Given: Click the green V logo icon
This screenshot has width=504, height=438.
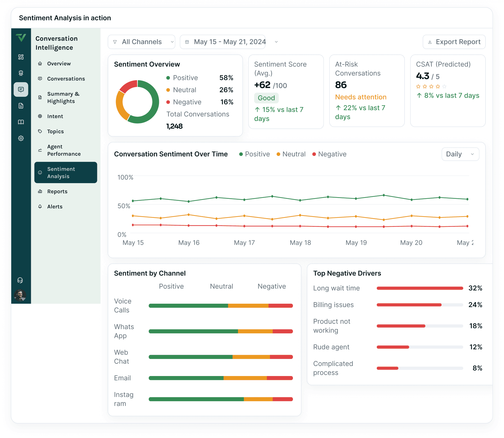Looking at the screenshot, I should pos(21,38).
